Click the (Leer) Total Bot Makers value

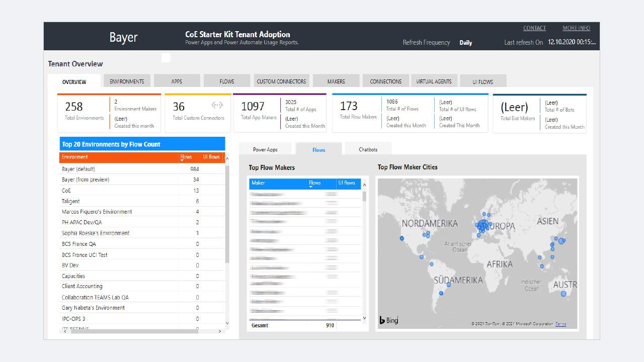514,107
